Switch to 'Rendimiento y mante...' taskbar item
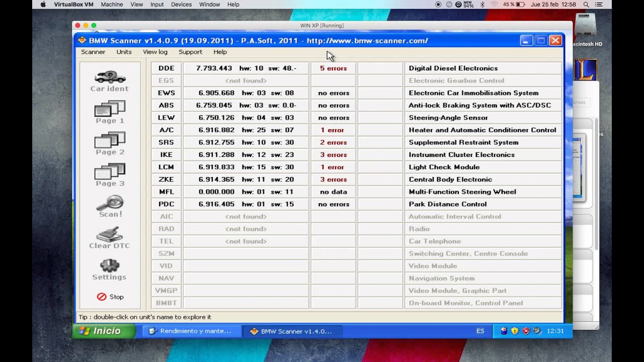This screenshot has width=644, height=362. [192, 331]
